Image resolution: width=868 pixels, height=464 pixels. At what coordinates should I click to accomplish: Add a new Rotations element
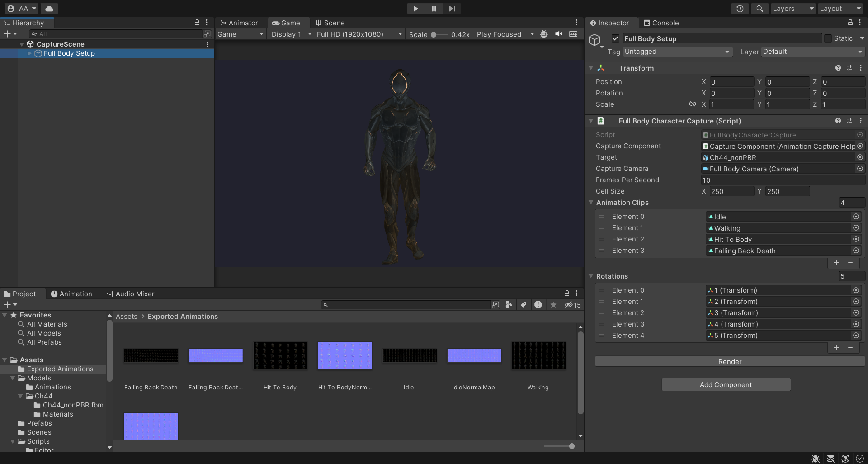[x=836, y=348]
